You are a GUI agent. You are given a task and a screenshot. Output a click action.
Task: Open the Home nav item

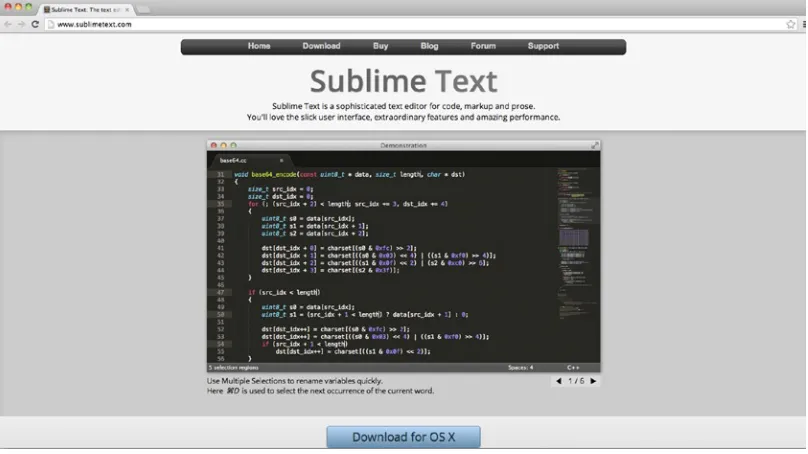point(259,46)
